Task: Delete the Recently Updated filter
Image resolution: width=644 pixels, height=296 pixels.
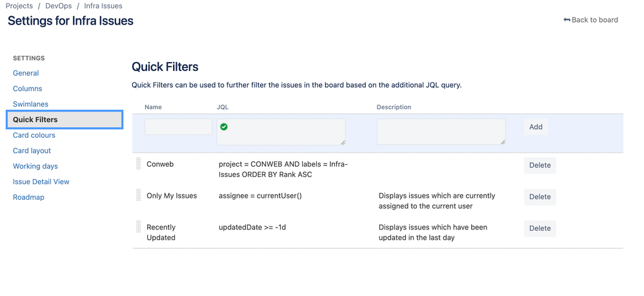Action: coord(539,229)
